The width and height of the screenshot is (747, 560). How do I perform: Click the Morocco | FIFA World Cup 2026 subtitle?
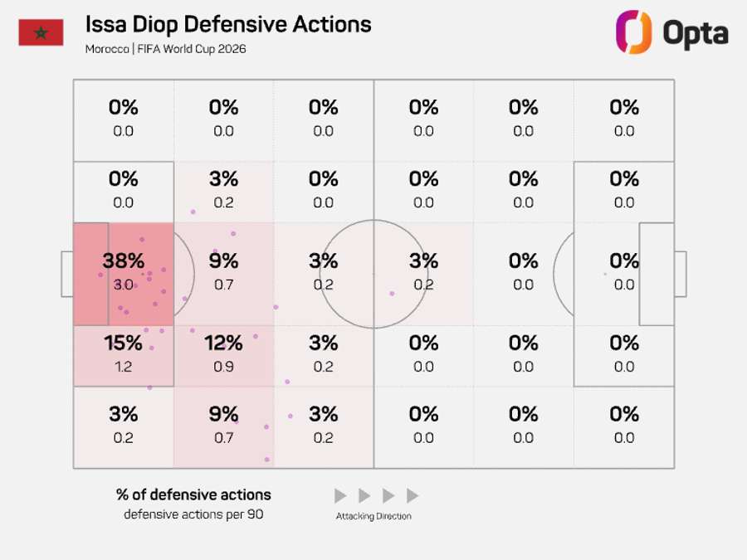click(x=166, y=49)
